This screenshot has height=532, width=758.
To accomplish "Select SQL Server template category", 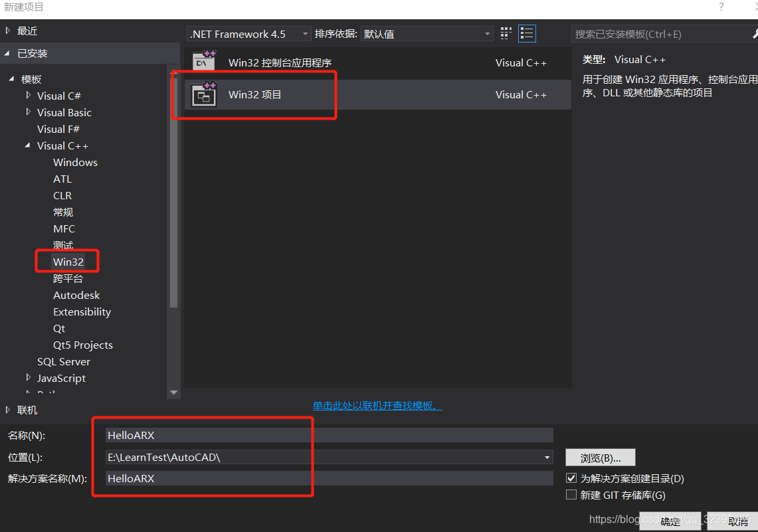I will point(63,361).
